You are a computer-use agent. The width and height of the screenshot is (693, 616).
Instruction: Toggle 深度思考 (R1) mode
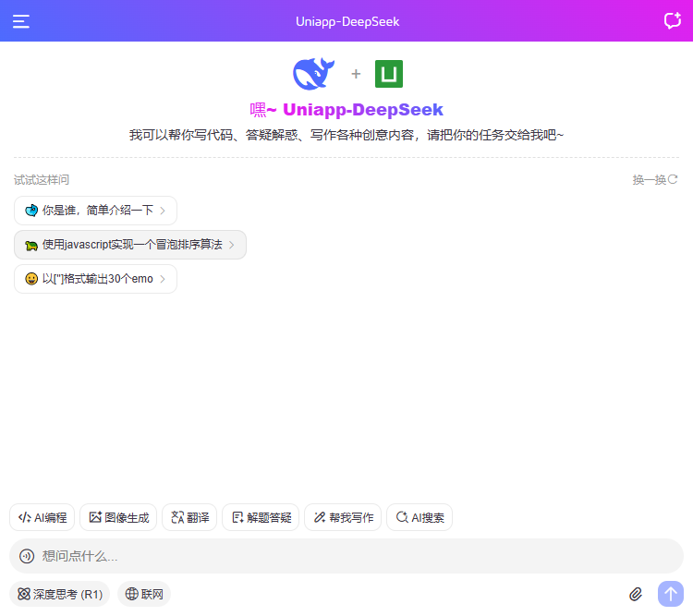[60, 594]
